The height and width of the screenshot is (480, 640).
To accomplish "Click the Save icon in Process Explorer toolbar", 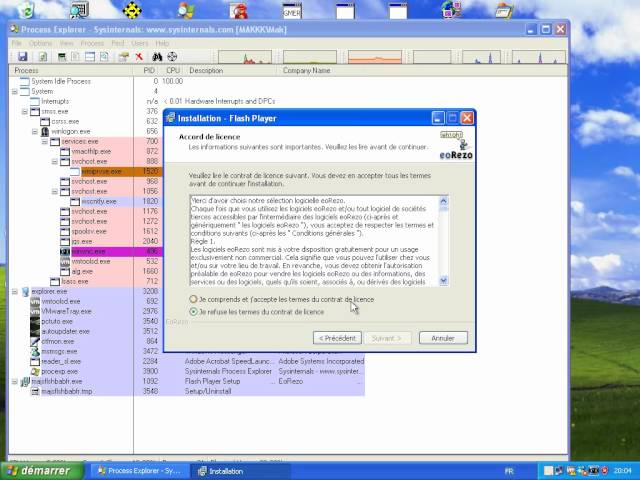I will point(22,57).
